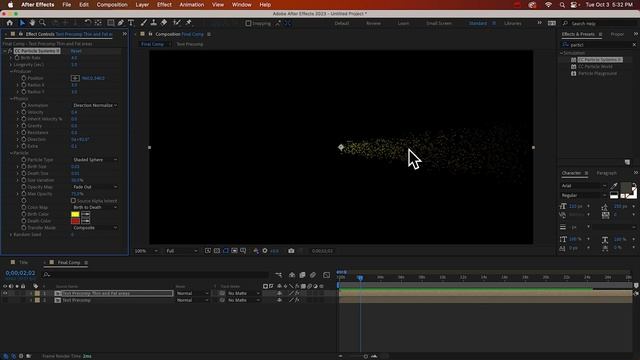The height and width of the screenshot is (360, 640).
Task: Click Reset for CC Particle Systems II
Action: coord(76,51)
